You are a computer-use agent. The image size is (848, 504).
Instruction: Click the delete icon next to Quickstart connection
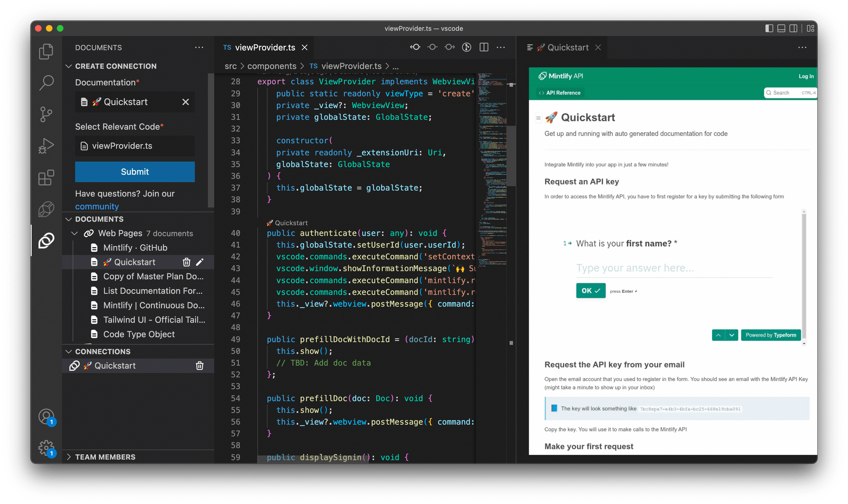[x=199, y=365]
